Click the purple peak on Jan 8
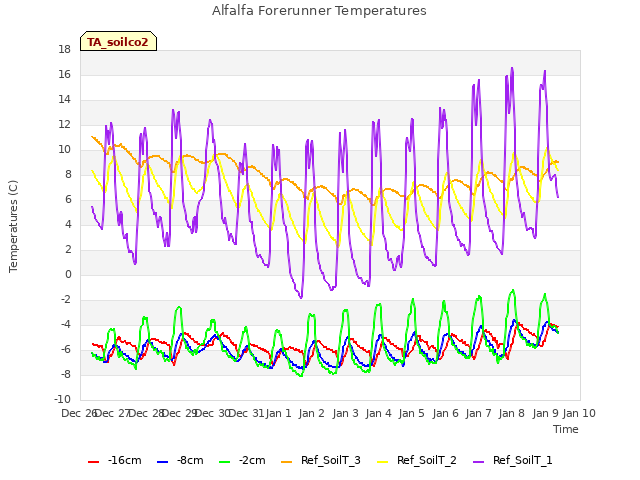The width and height of the screenshot is (640, 480). pyautogui.click(x=512, y=68)
